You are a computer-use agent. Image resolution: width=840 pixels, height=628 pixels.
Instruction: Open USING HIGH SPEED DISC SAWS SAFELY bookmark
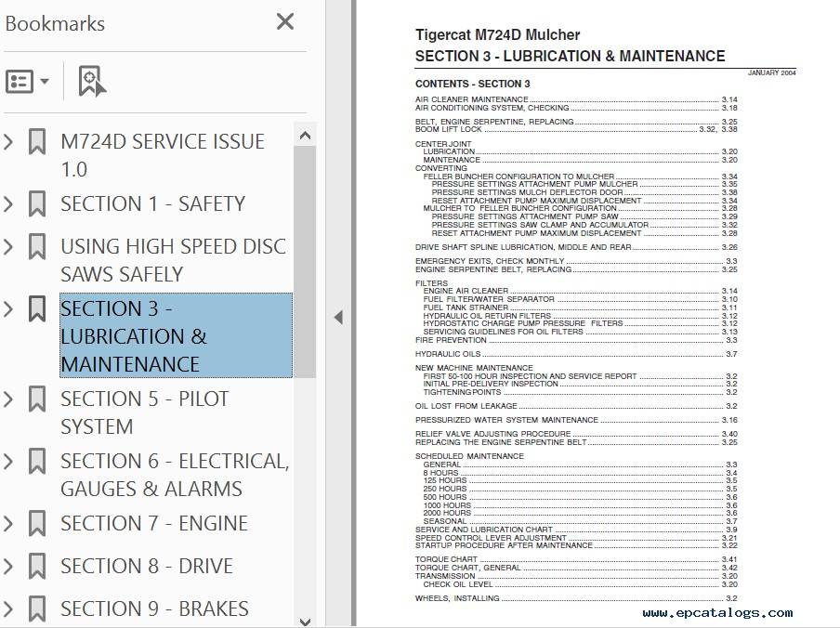tap(173, 260)
